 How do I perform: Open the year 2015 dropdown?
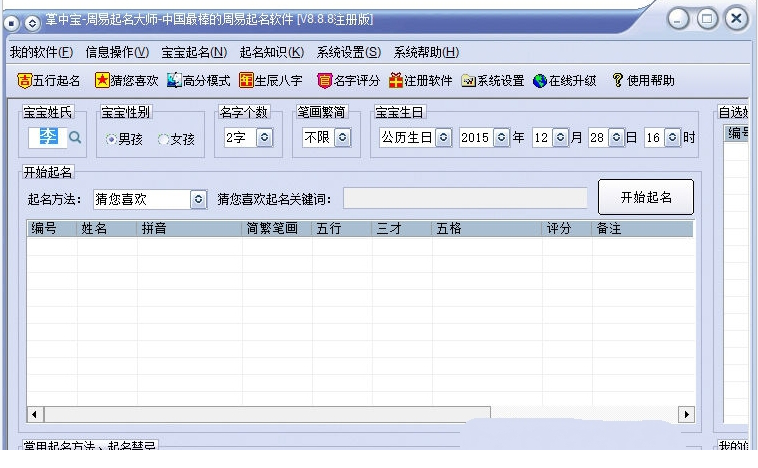tap(501, 138)
